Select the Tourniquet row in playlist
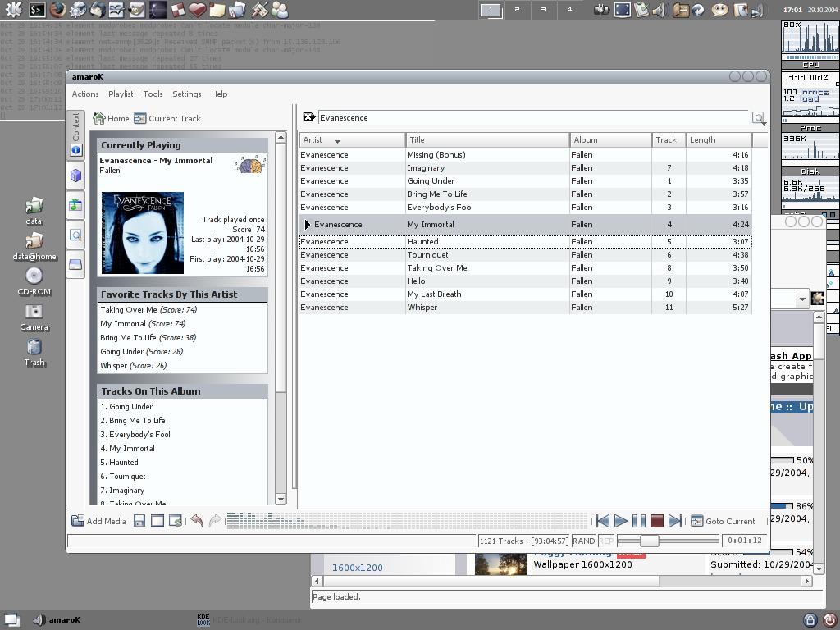The image size is (840, 630). click(x=525, y=255)
